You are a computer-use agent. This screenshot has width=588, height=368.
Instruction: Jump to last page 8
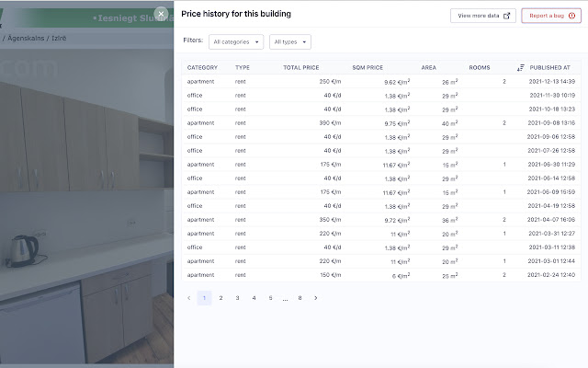300,298
